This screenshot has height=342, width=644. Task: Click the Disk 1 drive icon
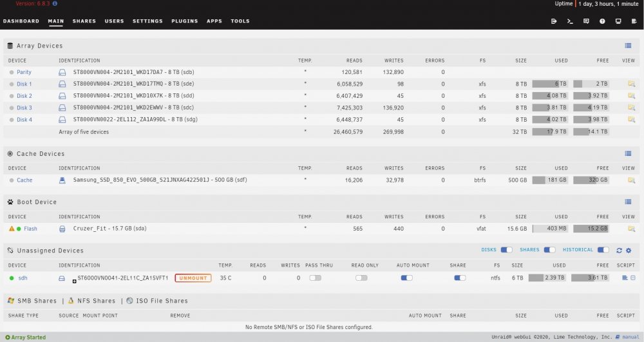click(x=62, y=84)
